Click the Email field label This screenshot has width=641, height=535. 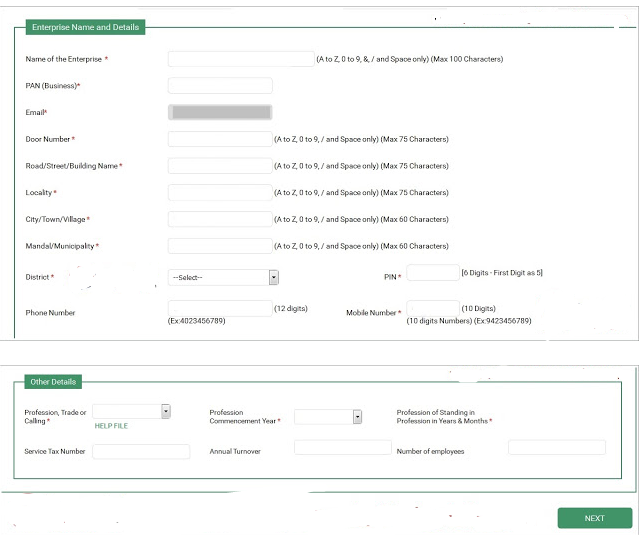tap(35, 112)
